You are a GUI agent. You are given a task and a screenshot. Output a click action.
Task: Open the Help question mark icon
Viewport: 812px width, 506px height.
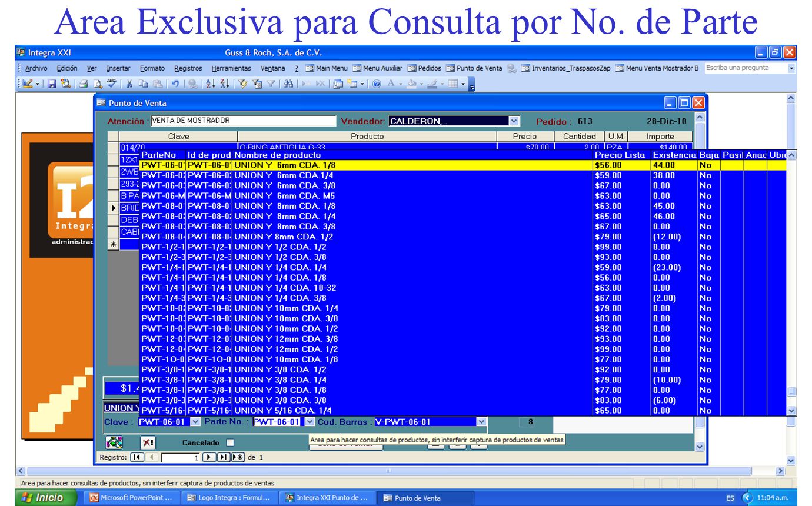[377, 85]
